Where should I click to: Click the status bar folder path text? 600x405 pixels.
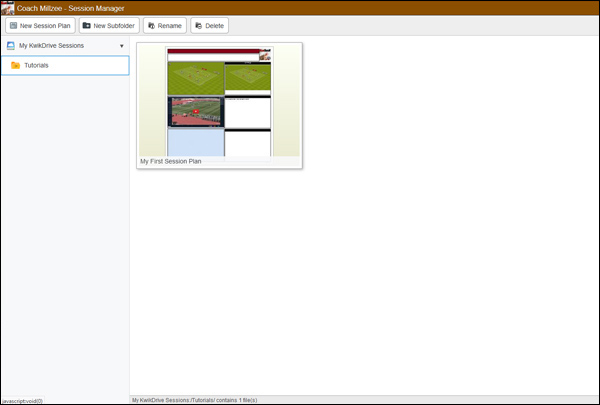(194, 400)
